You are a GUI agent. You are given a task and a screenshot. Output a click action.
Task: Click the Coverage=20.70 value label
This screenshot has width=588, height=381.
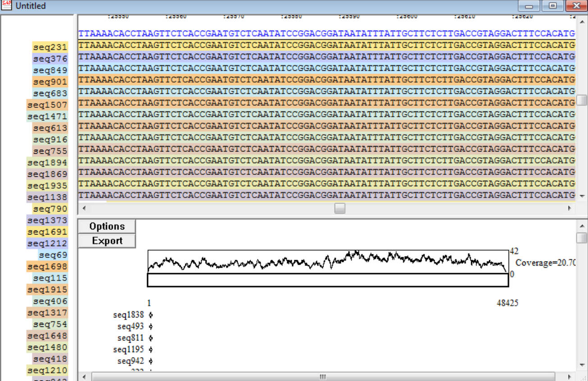(x=546, y=263)
